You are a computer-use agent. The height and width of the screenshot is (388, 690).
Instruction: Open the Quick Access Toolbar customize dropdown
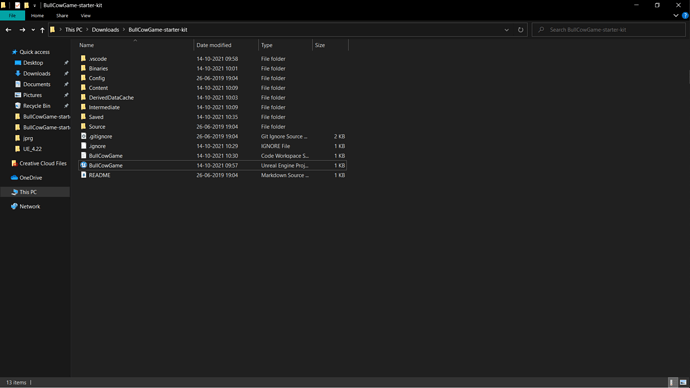(x=34, y=5)
